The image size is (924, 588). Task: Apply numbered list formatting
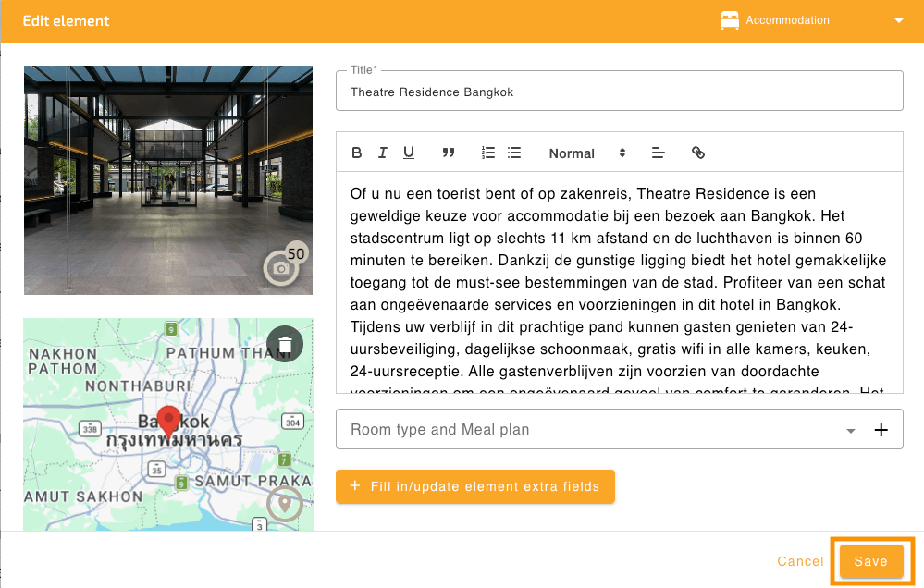click(488, 153)
